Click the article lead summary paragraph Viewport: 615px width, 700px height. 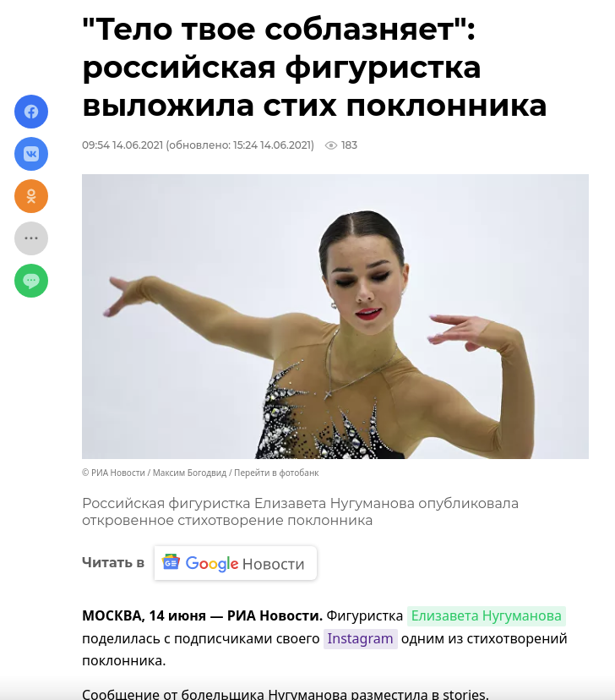(300, 511)
